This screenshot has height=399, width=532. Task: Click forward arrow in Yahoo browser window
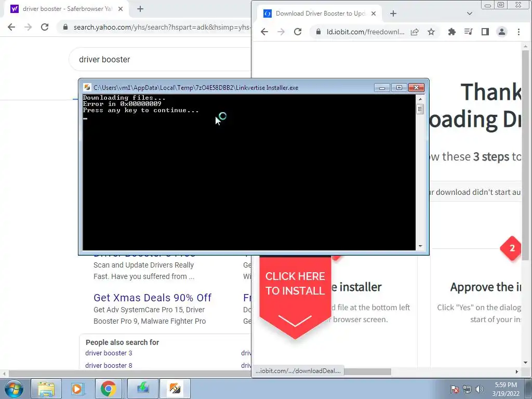click(x=28, y=27)
